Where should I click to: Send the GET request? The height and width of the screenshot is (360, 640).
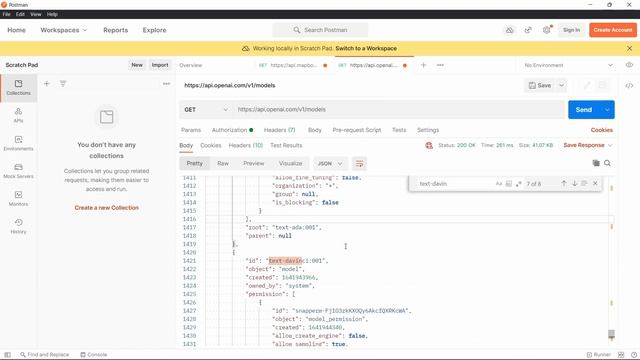(x=584, y=110)
